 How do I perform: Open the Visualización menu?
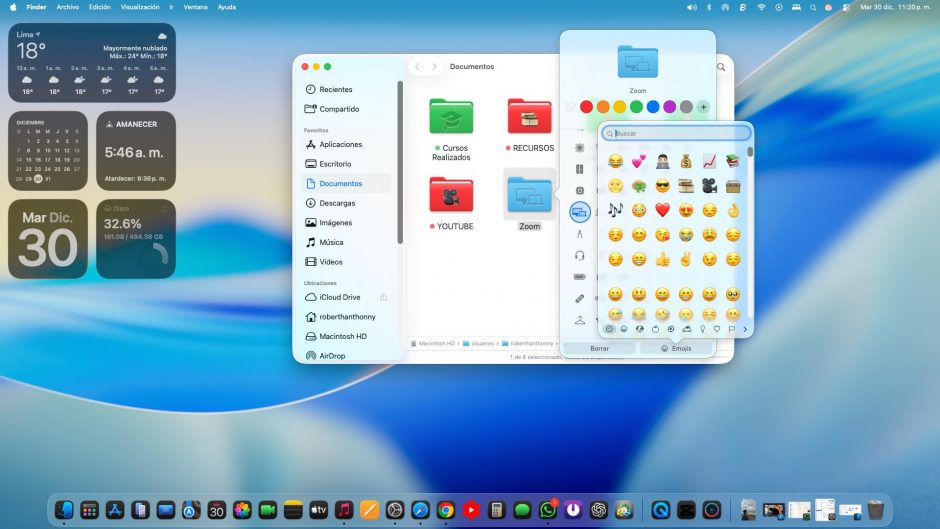[x=140, y=7]
